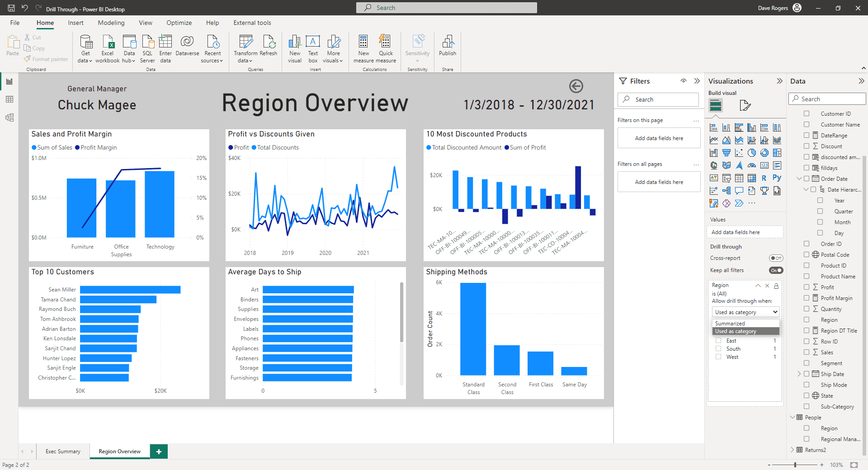Click the zoom slider handle
Screen dimensions: 868x470
pos(795,465)
